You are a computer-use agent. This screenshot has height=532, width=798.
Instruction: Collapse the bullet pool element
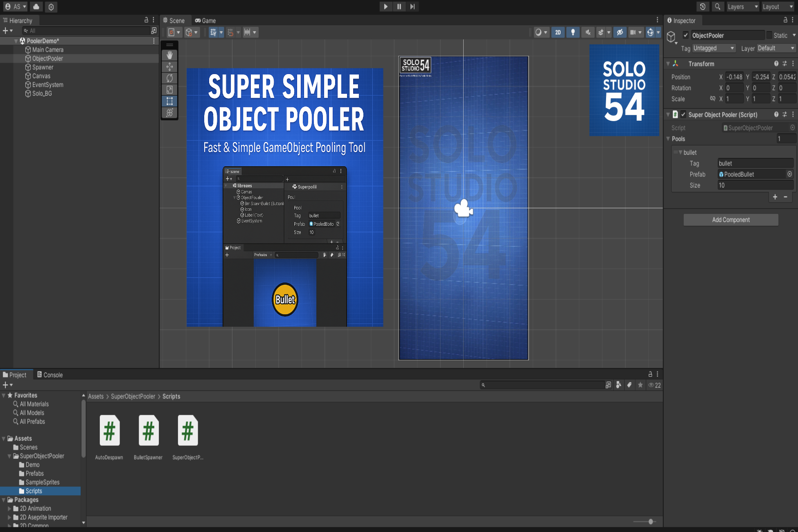click(x=680, y=152)
